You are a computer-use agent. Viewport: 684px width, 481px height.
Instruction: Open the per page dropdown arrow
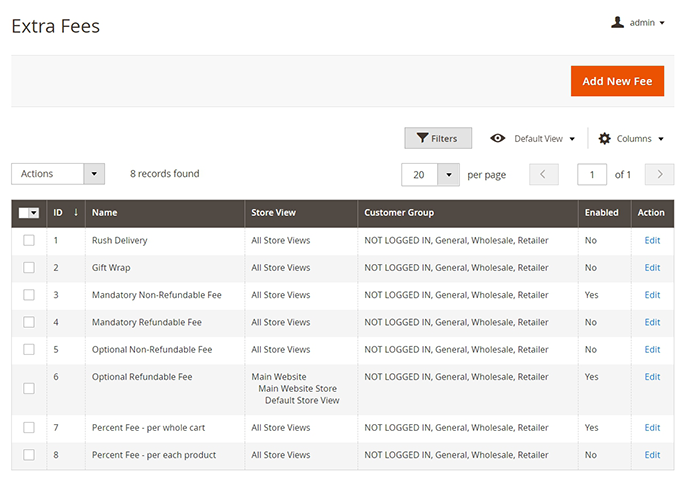pos(448,174)
